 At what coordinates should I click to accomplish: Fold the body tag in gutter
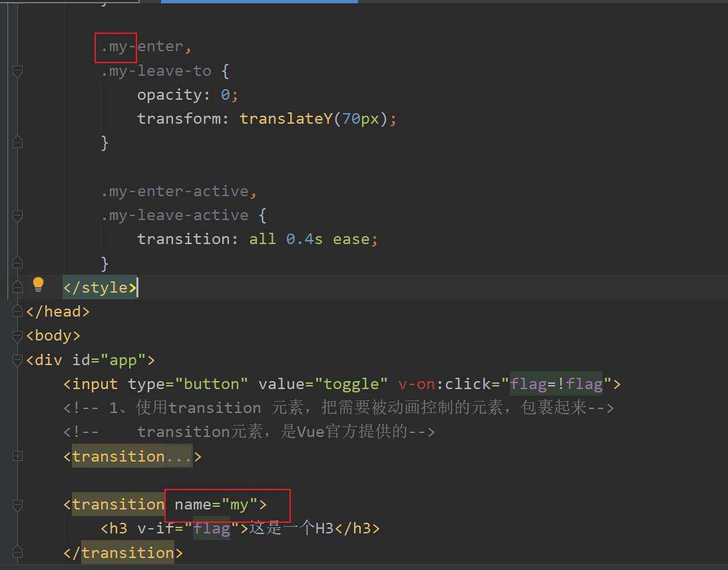(17, 336)
